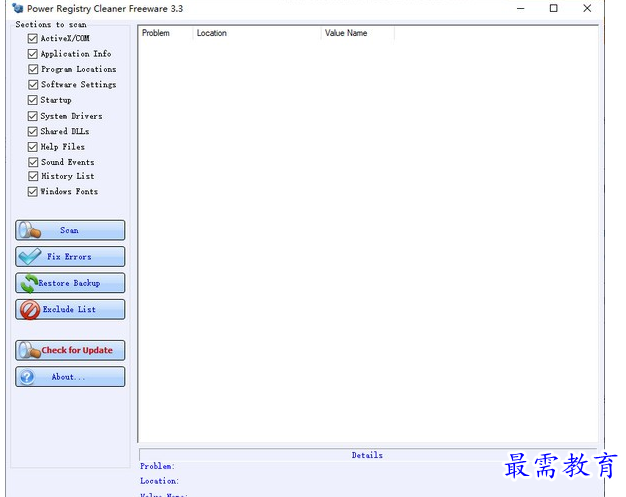Sort results by the Value Name column header
The width and height of the screenshot is (626, 497).
pos(358,33)
